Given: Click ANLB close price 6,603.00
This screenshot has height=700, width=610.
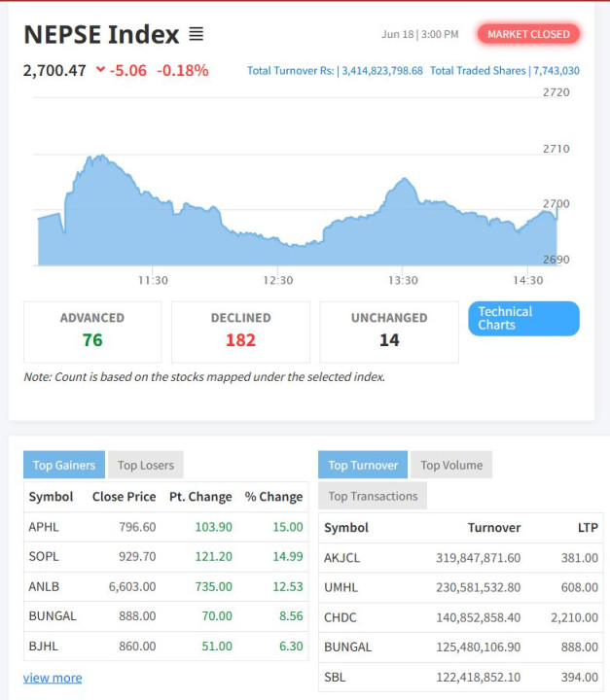Looking at the screenshot, I should (x=132, y=586).
